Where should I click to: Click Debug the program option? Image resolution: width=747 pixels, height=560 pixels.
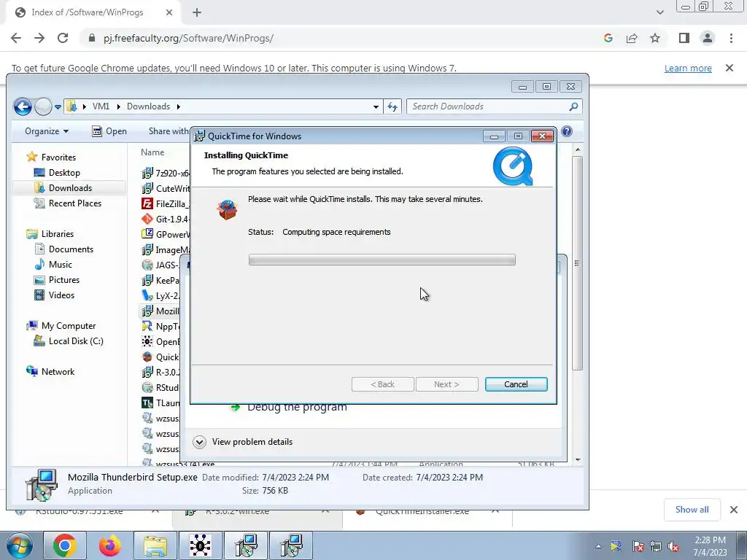[x=298, y=407]
